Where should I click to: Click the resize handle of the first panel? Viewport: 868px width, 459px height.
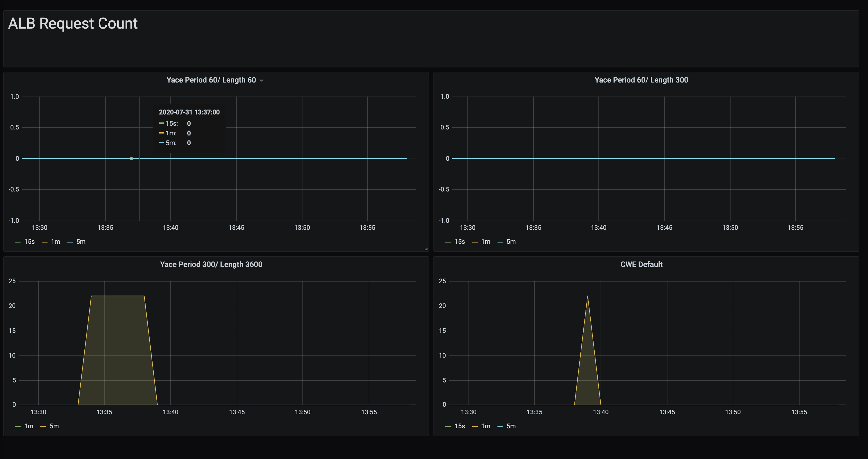pos(426,249)
